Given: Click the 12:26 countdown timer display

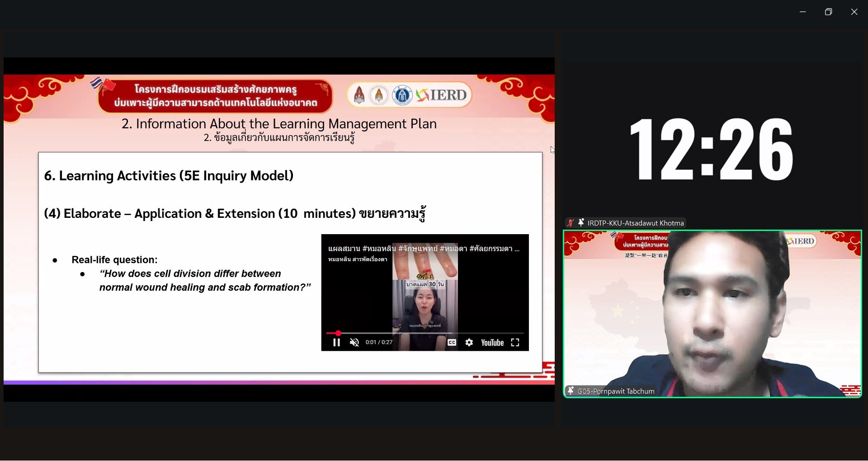Looking at the screenshot, I should (712, 149).
